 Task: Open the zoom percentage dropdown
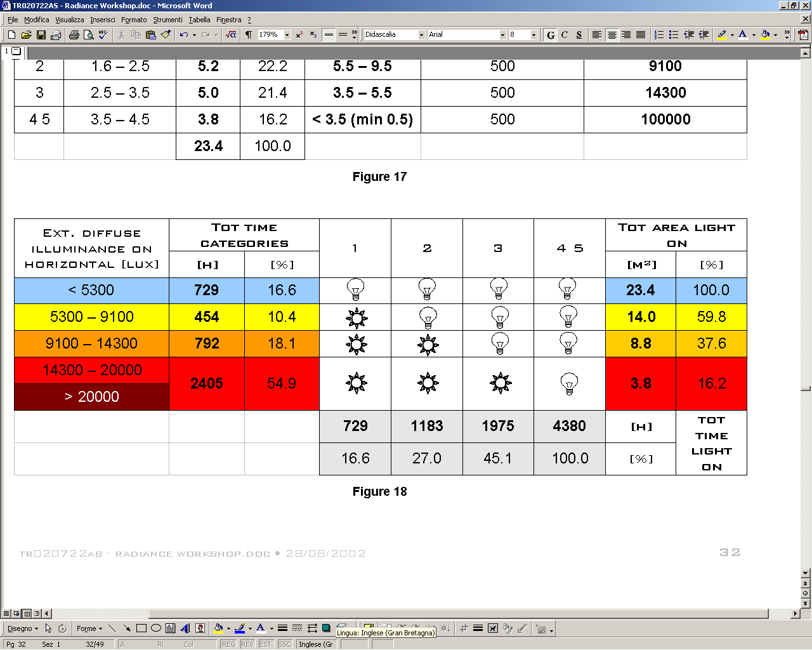click(287, 35)
